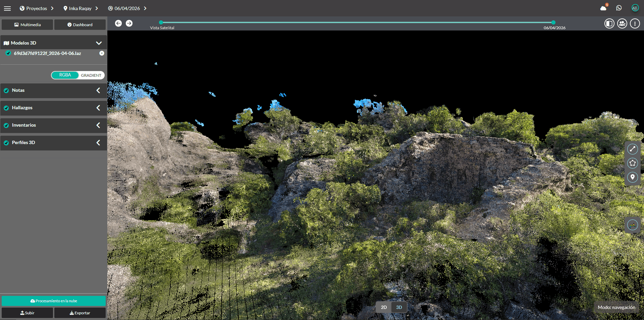644x320 pixels.
Task: Select the location marker tool
Action: click(632, 177)
